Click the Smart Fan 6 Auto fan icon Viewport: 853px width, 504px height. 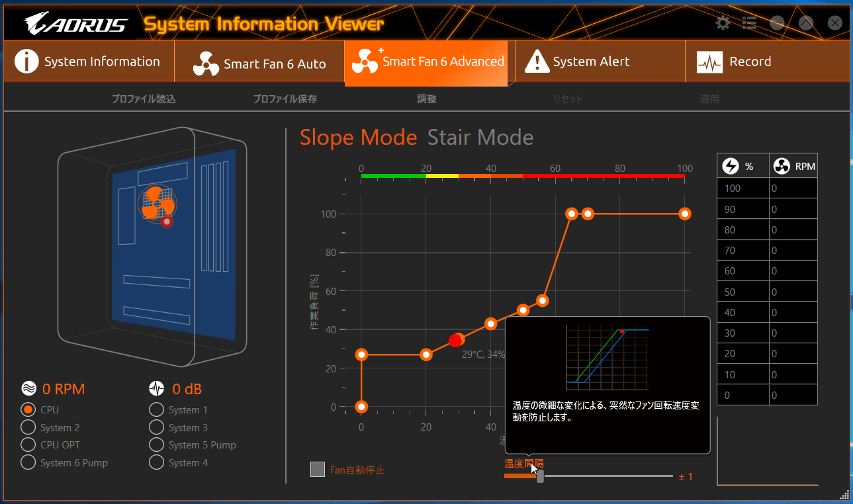206,64
